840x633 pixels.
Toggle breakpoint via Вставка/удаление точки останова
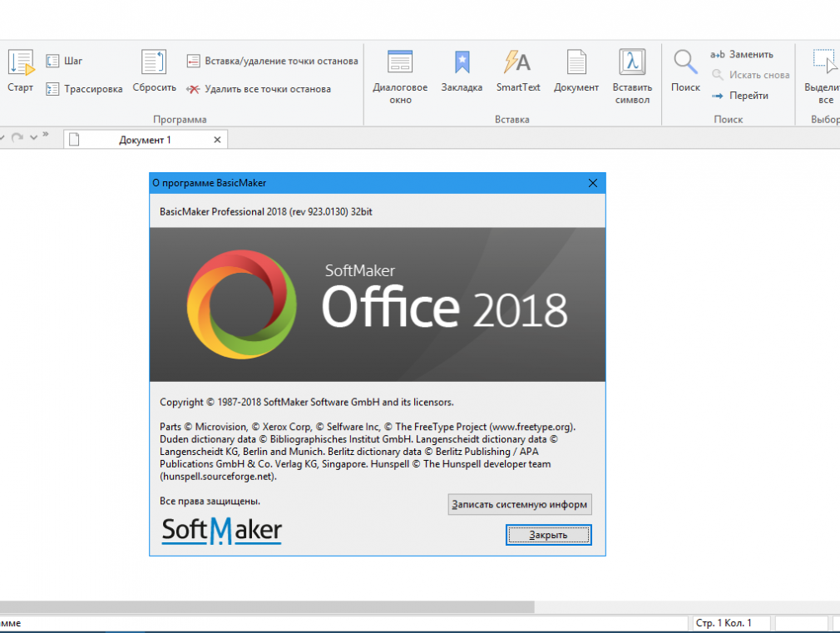[x=272, y=61]
